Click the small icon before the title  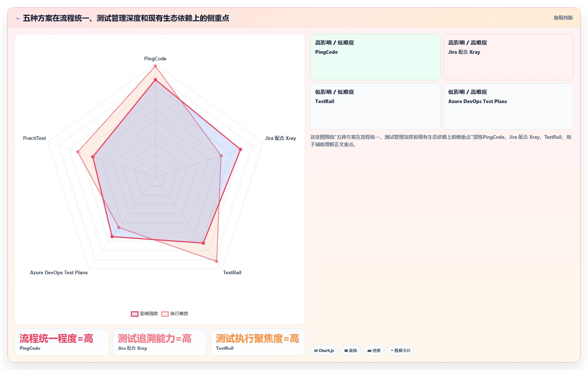(x=17, y=18)
